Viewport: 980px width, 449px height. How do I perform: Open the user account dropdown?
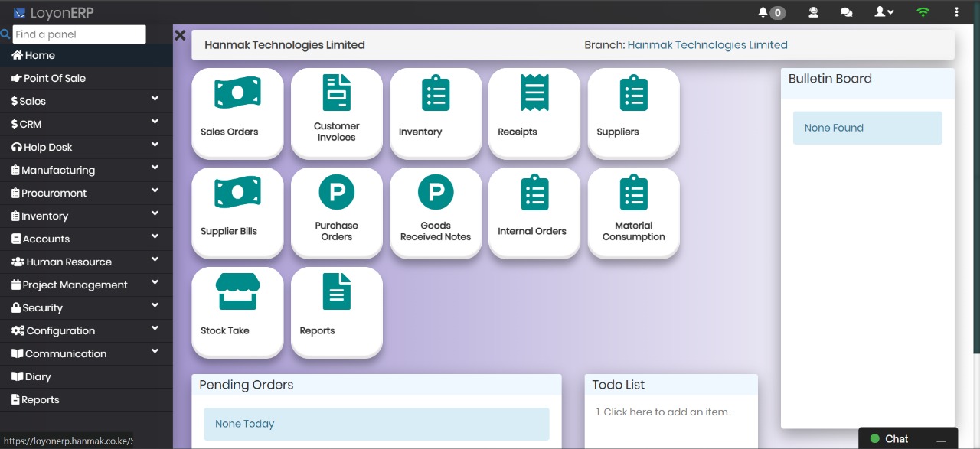884,12
